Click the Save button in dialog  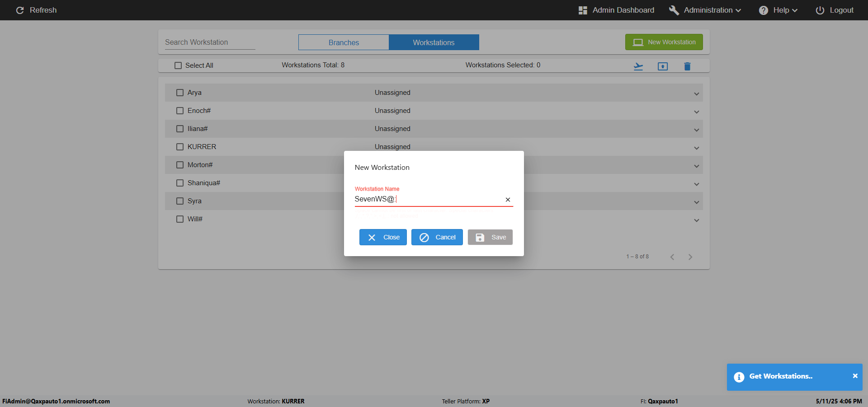490,237
